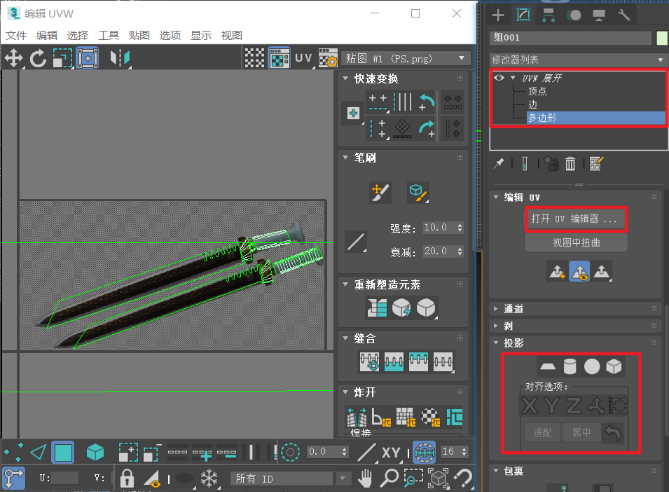This screenshot has height=492, width=669.
Task: Select the Move Selected Subobject tool
Action: pos(14,58)
